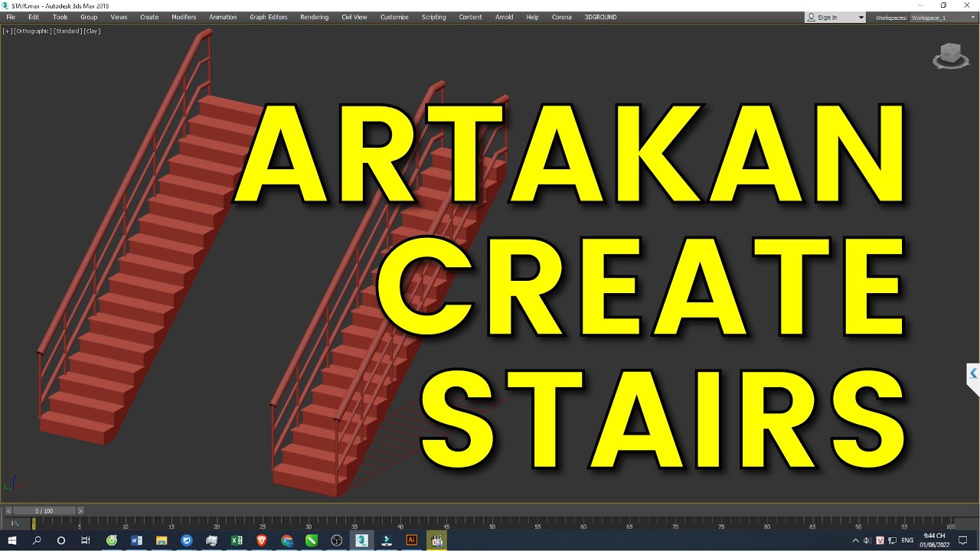The height and width of the screenshot is (551, 980).
Task: Open the Corona menu
Action: pos(561,17)
